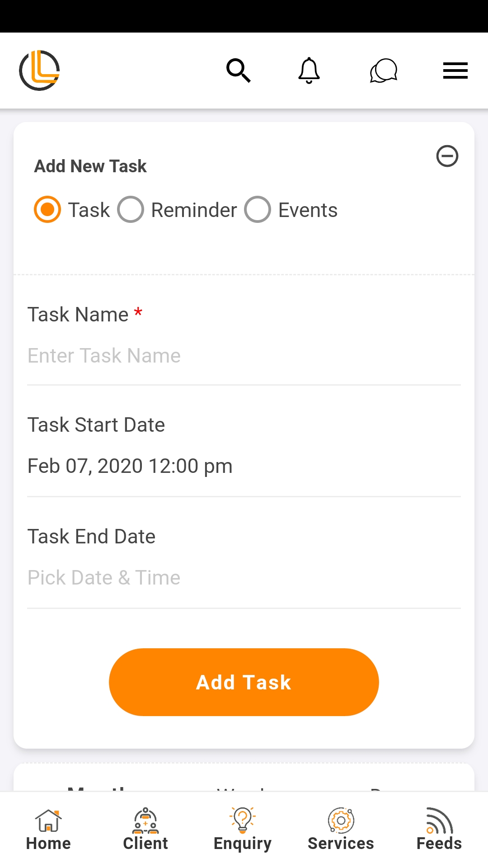
Task: Click the Task Name label
Action: click(78, 315)
